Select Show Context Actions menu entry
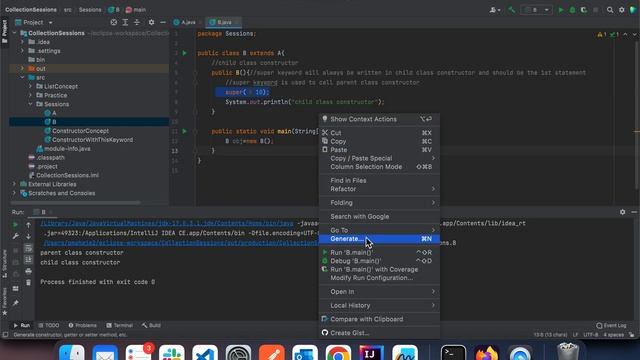Screen dimensions: 640x360 pos(379,119)
